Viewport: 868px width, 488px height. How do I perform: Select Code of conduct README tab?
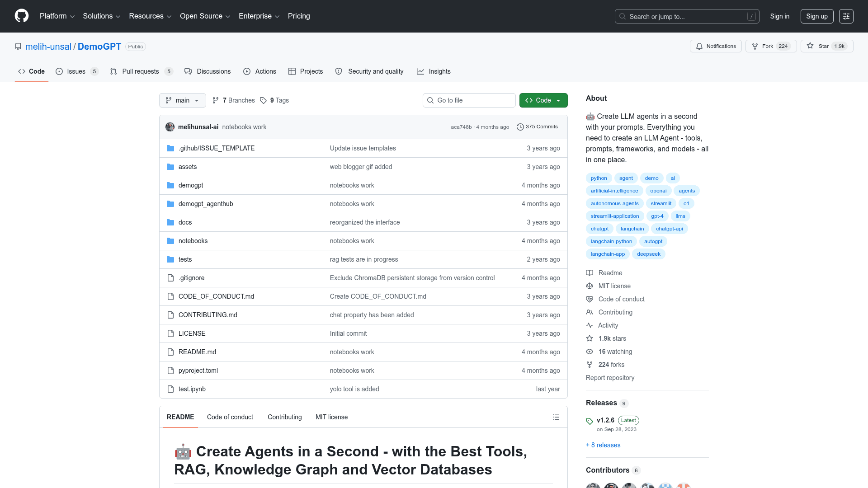click(x=230, y=417)
